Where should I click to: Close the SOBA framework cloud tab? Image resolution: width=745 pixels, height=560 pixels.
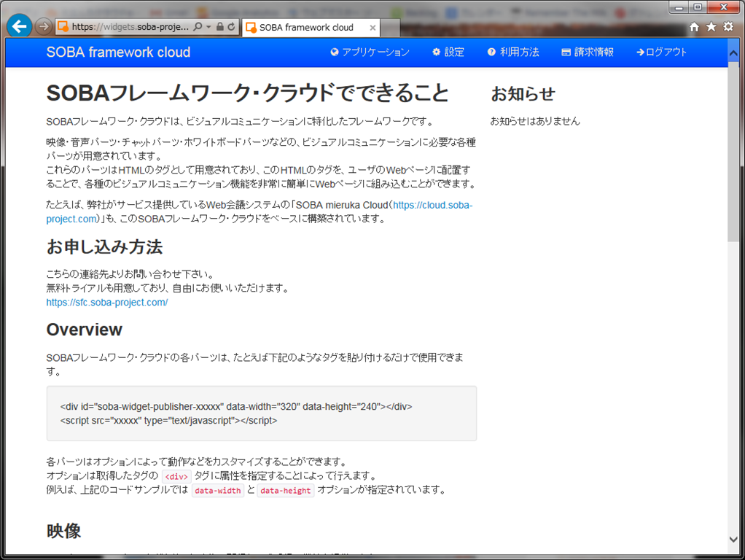tap(372, 28)
